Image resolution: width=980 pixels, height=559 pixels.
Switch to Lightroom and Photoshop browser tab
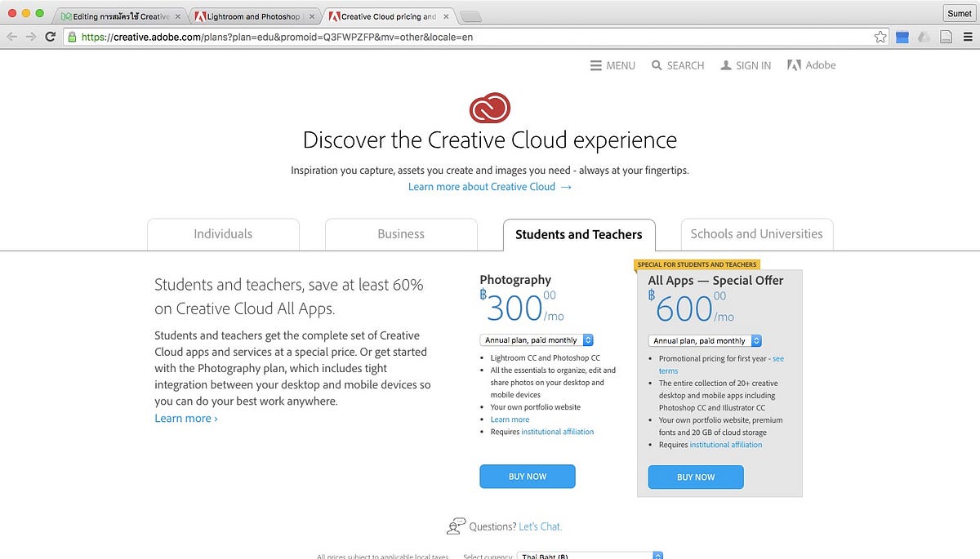pos(254,16)
